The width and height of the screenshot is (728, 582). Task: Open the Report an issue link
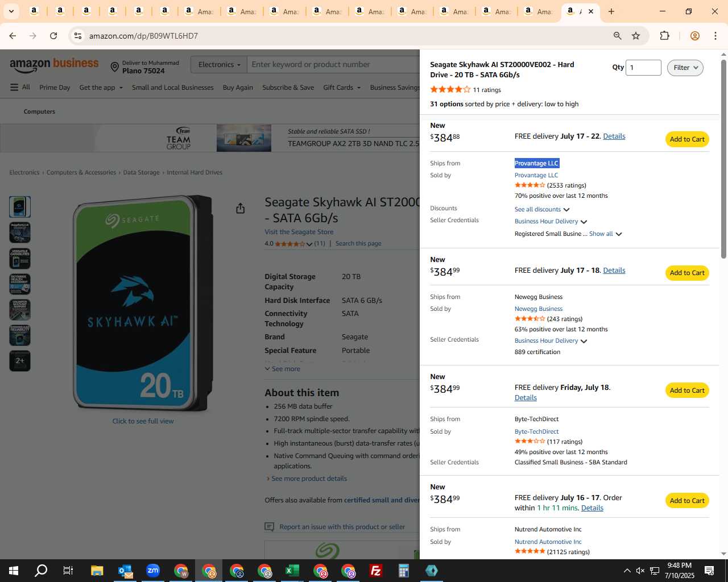[x=342, y=527]
